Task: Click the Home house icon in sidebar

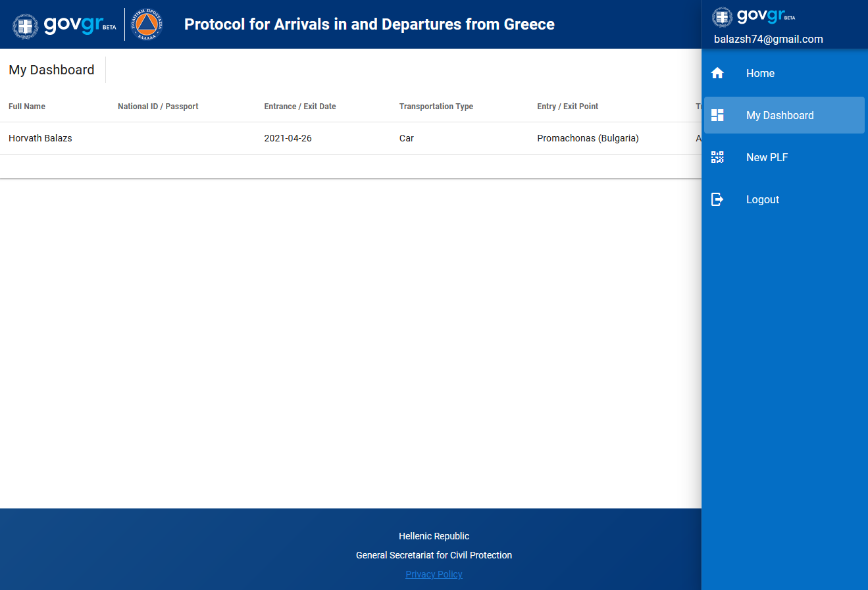Action: tap(717, 73)
